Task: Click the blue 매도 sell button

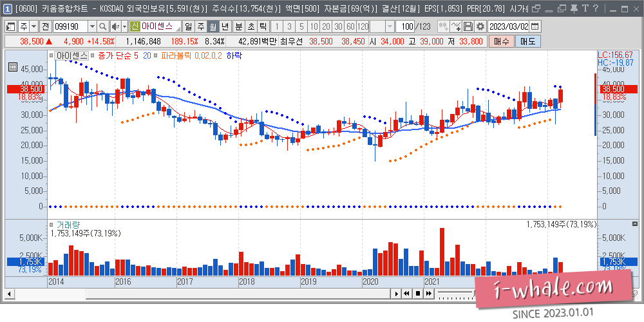Action: point(528,41)
